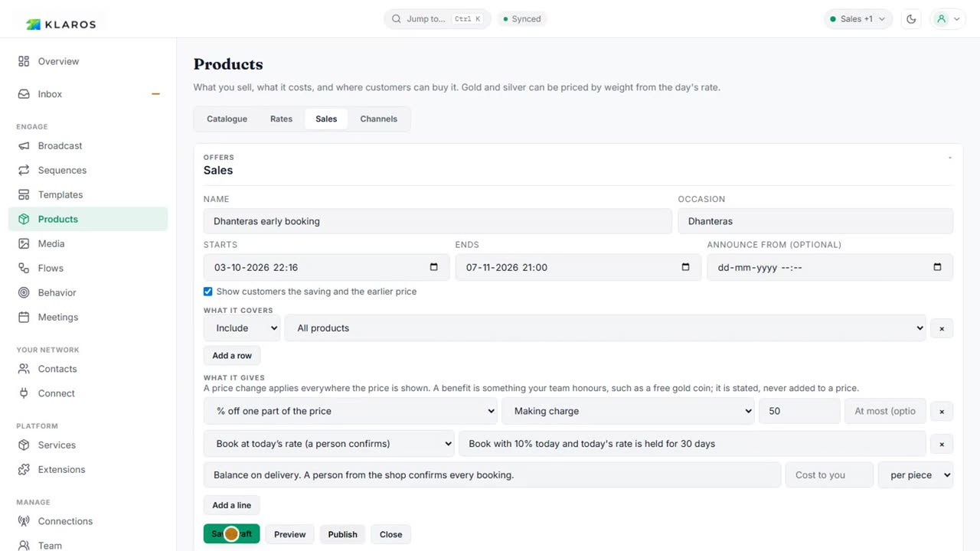This screenshot has width=980, height=551.
Task: Open the 'Book at today's rate' dropdown
Action: (329, 444)
